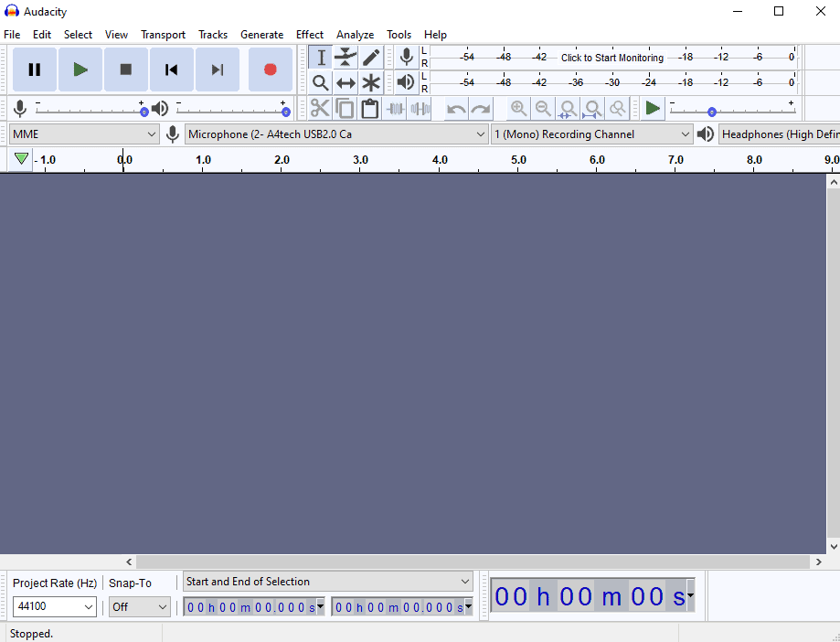Select the Time Shift tool
The width and height of the screenshot is (840, 642).
(x=346, y=82)
